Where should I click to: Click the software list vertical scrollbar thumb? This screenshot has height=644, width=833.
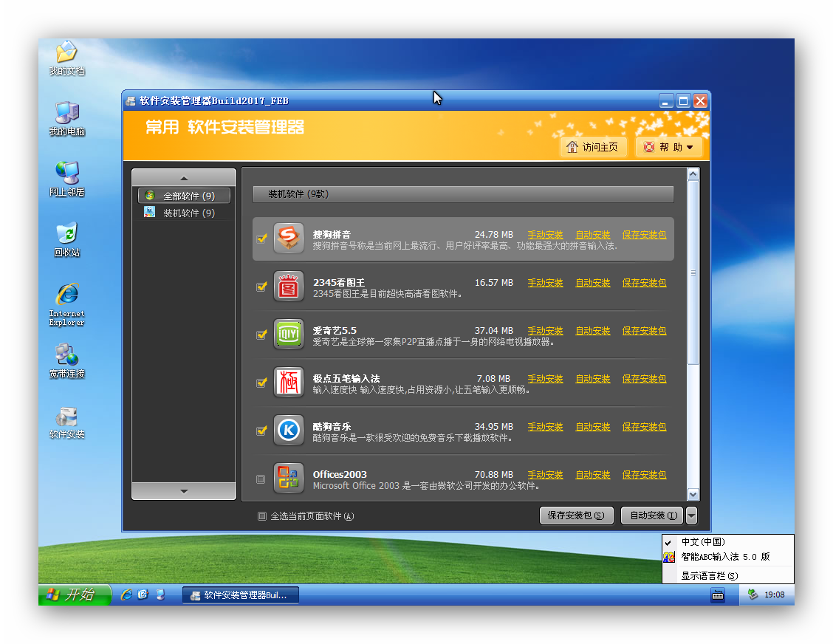693,273
